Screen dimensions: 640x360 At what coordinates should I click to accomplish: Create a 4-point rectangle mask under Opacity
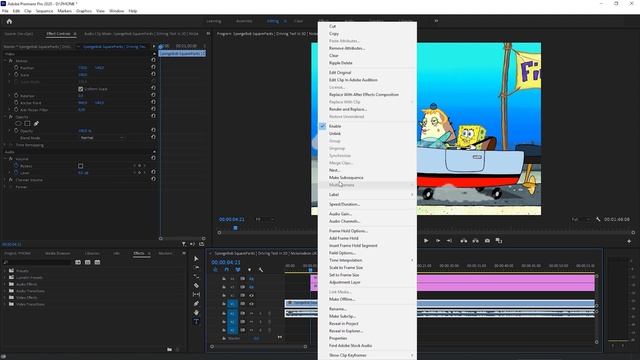(x=27, y=123)
